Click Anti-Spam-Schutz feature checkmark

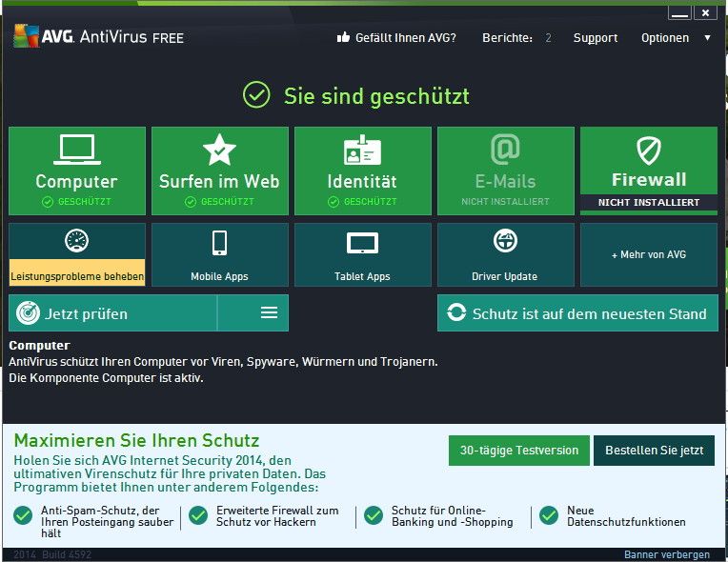point(23,515)
